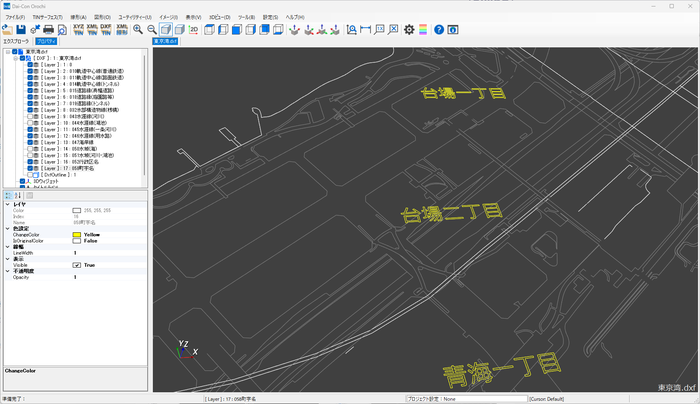The width and height of the screenshot is (700, 404).
Task: Click the highlighted 3D perspective cube icon
Action: [x=166, y=29]
